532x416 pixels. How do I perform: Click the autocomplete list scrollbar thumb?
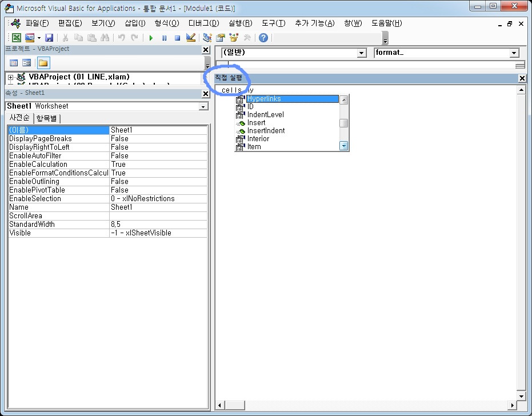(x=343, y=123)
